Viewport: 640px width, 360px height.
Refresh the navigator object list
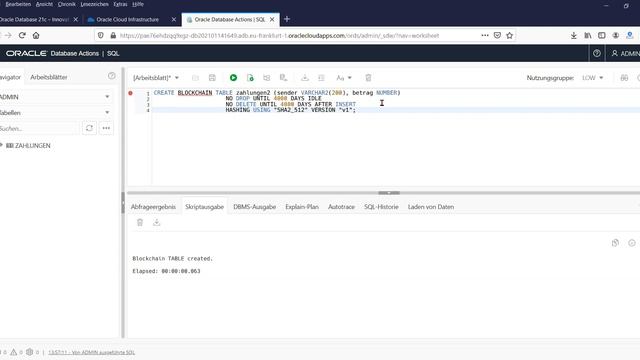pyautogui.click(x=89, y=128)
